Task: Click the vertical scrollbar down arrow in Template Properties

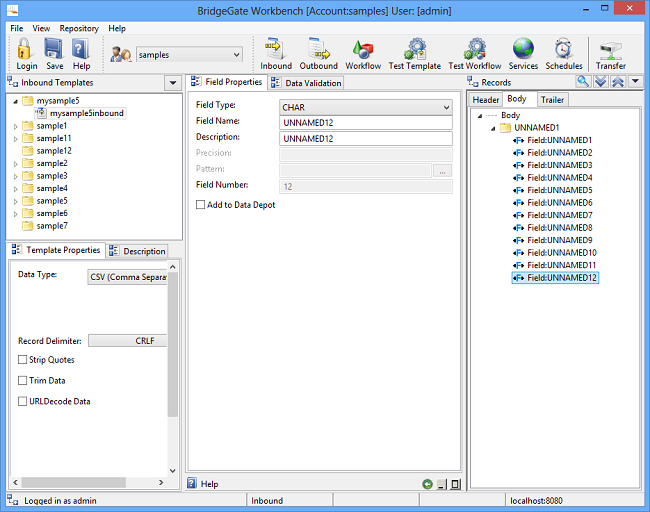Action: point(172,471)
